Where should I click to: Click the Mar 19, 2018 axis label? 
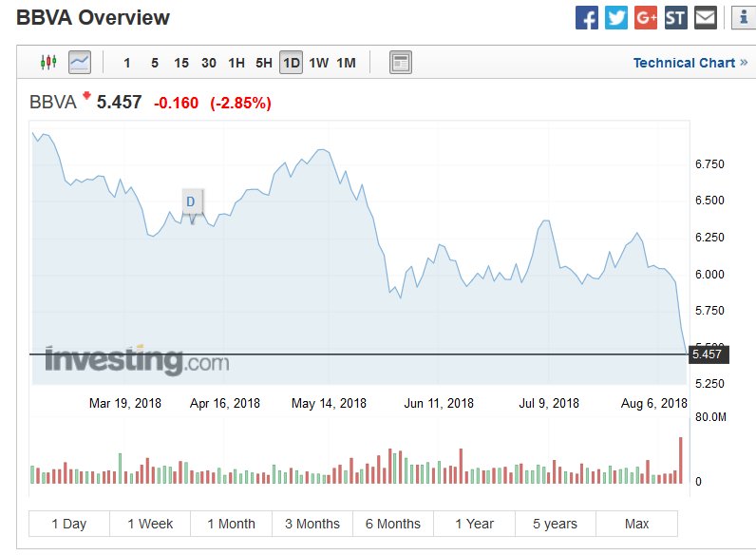125,403
